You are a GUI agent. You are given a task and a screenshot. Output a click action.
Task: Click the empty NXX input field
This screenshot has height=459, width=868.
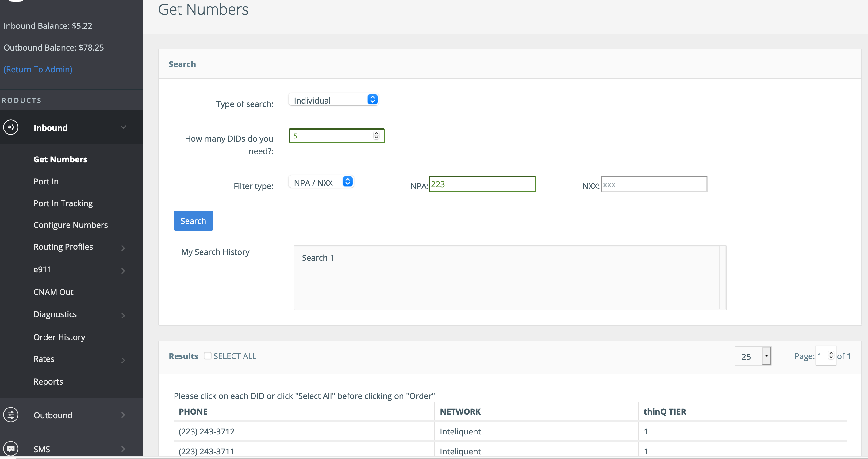pos(654,184)
